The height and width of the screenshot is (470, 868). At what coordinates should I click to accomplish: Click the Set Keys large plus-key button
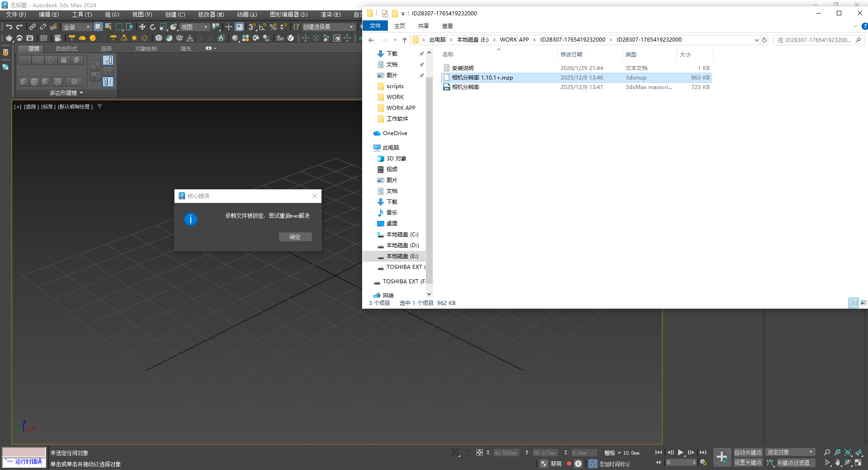[x=722, y=457]
